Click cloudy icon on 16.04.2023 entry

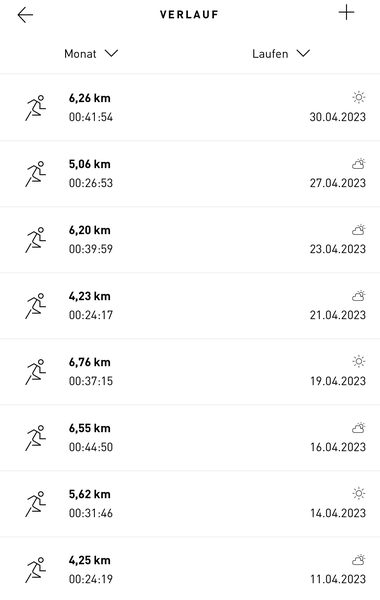tap(359, 428)
